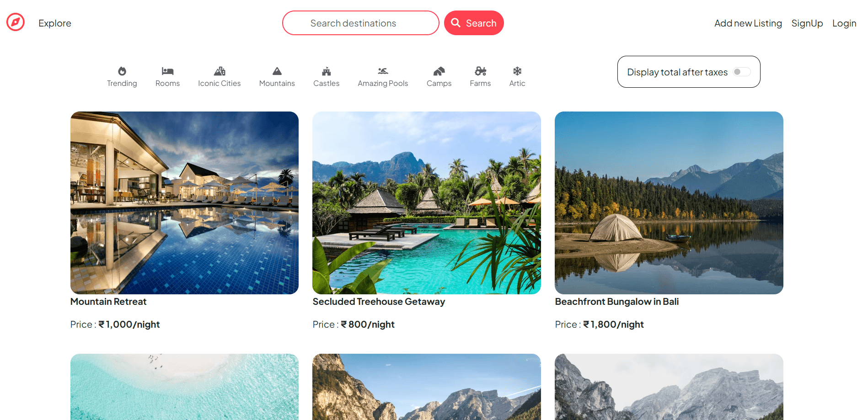Screen dimensions: 868x420
Task: Click the ₹800/night price text
Action: (368, 324)
